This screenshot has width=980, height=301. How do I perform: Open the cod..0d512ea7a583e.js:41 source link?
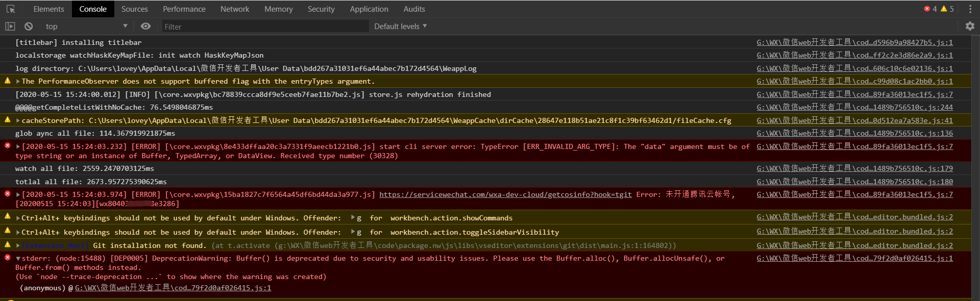[854, 120]
